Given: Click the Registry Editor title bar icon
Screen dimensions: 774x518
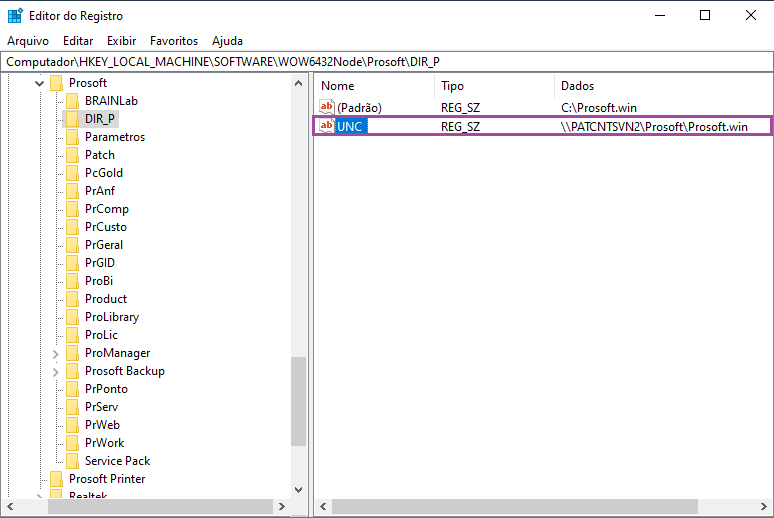Looking at the screenshot, I should (15, 15).
